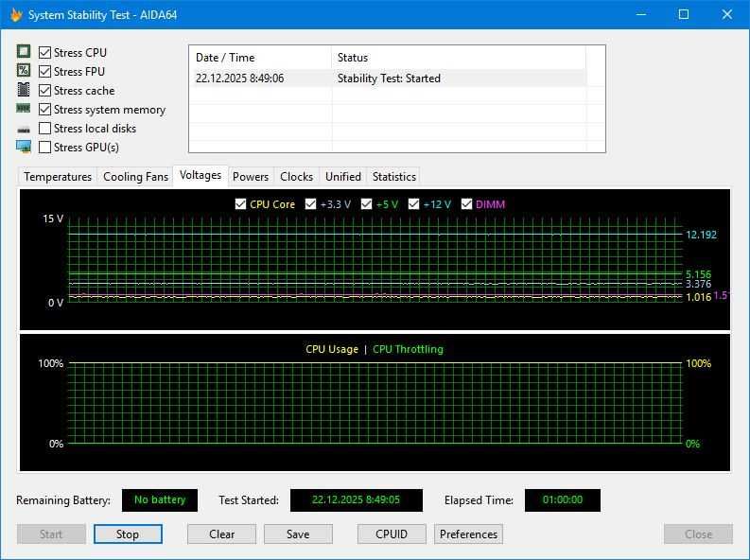This screenshot has height=560, width=750.
Task: Uncheck the Stress CPU checkbox
Action: point(44,52)
